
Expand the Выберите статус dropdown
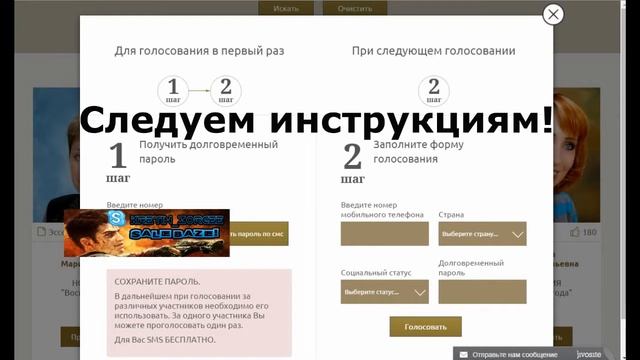click(384, 292)
